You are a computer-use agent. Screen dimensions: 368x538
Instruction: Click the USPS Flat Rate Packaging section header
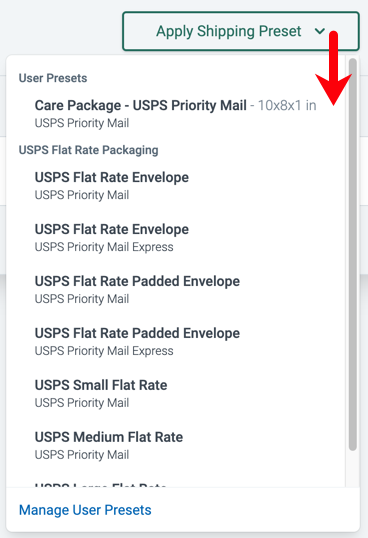(x=88, y=150)
